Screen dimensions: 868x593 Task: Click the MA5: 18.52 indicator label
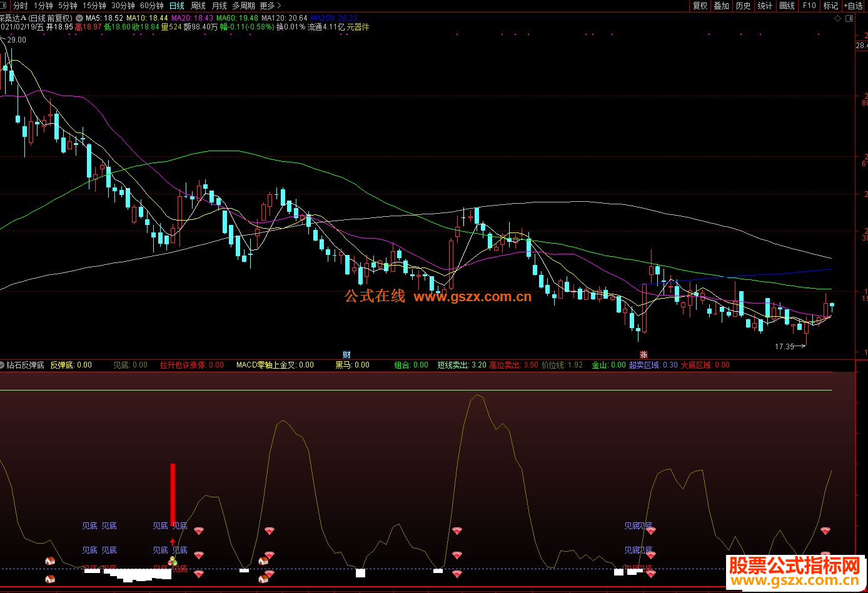click(104, 18)
